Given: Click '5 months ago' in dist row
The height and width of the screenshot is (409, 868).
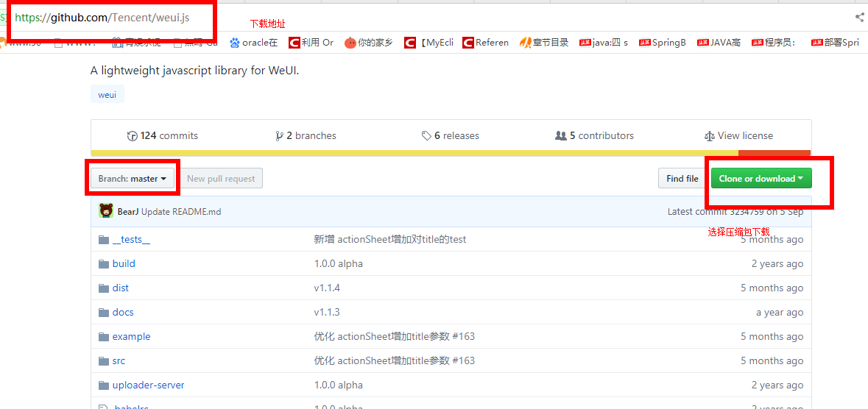Looking at the screenshot, I should pos(772,288).
